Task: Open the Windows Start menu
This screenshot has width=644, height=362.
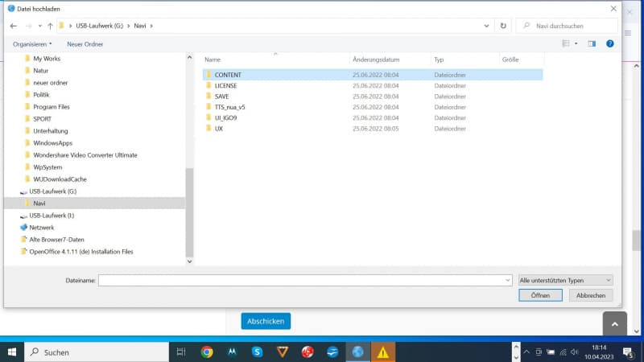Action: (12, 352)
